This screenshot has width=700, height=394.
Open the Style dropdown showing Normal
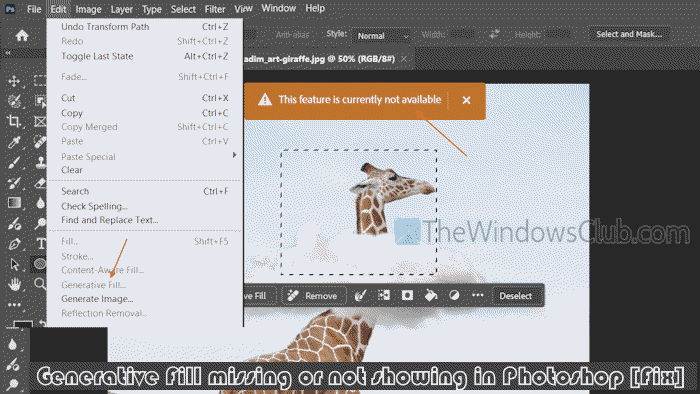click(x=381, y=36)
